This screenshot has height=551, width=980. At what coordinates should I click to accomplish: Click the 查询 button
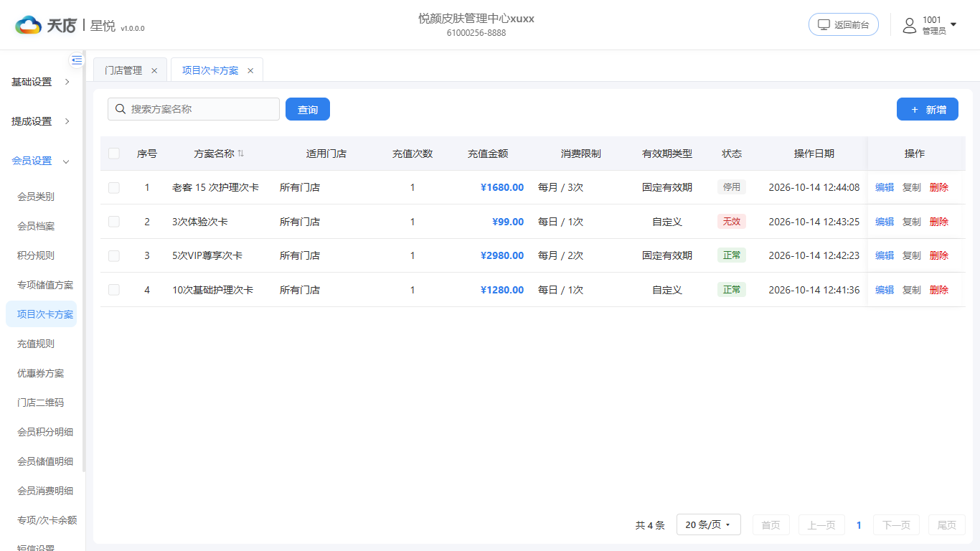[308, 109]
